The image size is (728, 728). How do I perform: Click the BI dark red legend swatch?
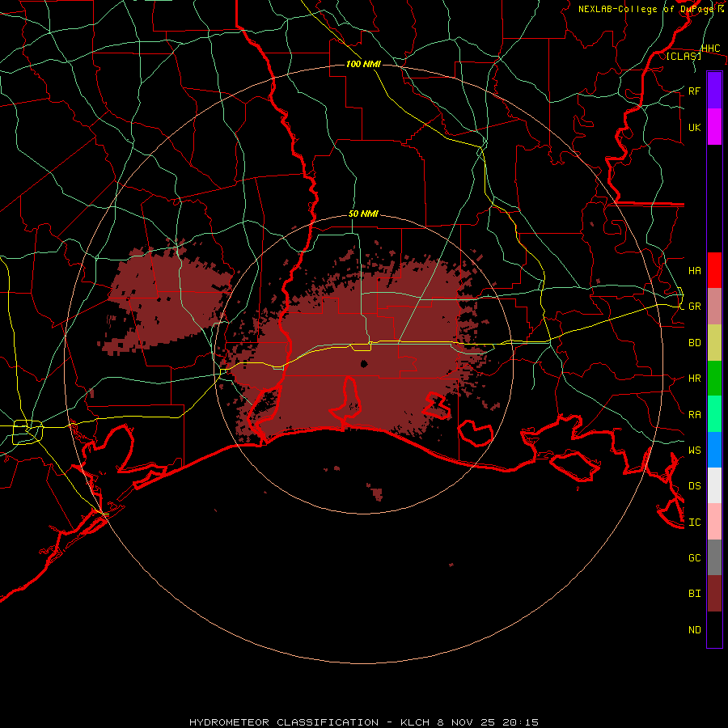714,594
